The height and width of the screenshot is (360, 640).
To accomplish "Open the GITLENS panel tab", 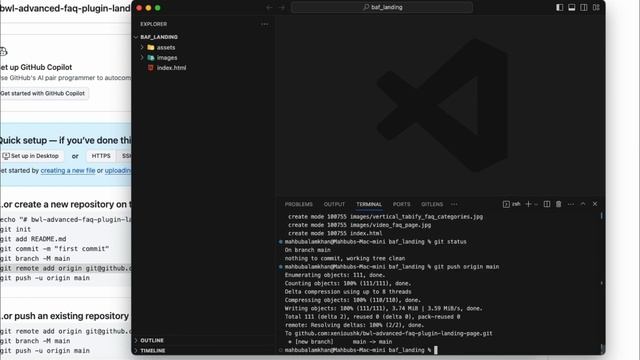I will tap(432, 204).
